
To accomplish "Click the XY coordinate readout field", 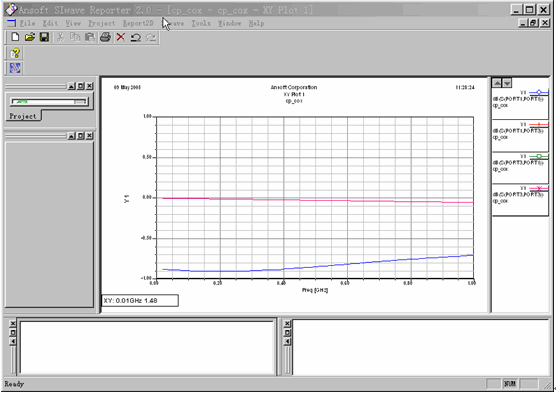I will 140,300.
